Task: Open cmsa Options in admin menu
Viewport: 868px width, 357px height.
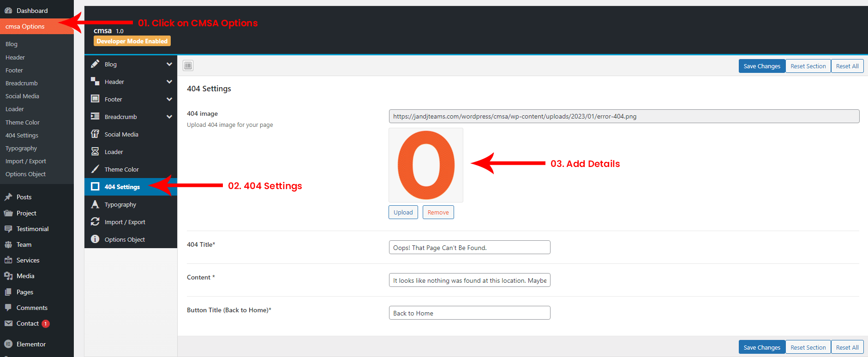Action: tap(25, 26)
